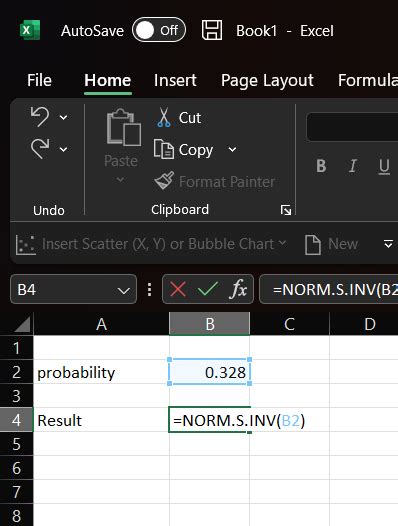
Task: Click the Select All corner triangle
Action: click(x=22, y=323)
